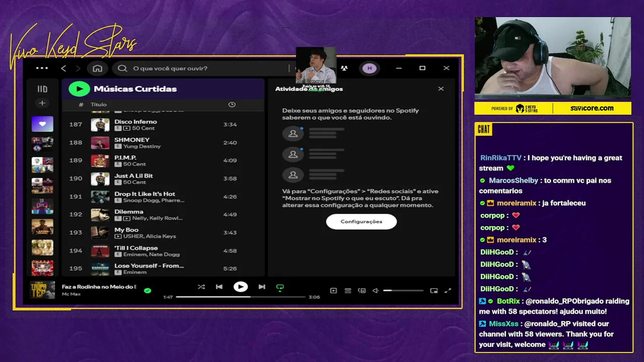Navigate forward with the right arrow

pos(78,68)
